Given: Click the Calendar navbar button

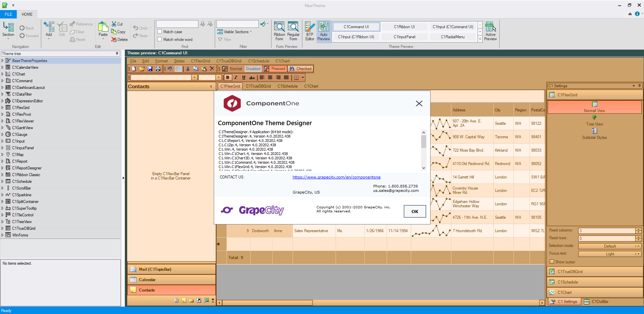Looking at the screenshot, I should 171,280.
